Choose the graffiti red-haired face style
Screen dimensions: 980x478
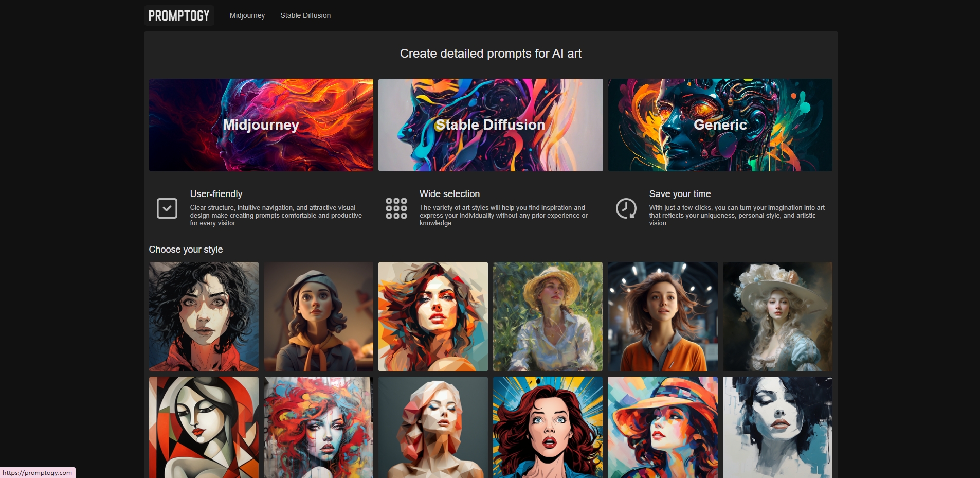(318, 427)
